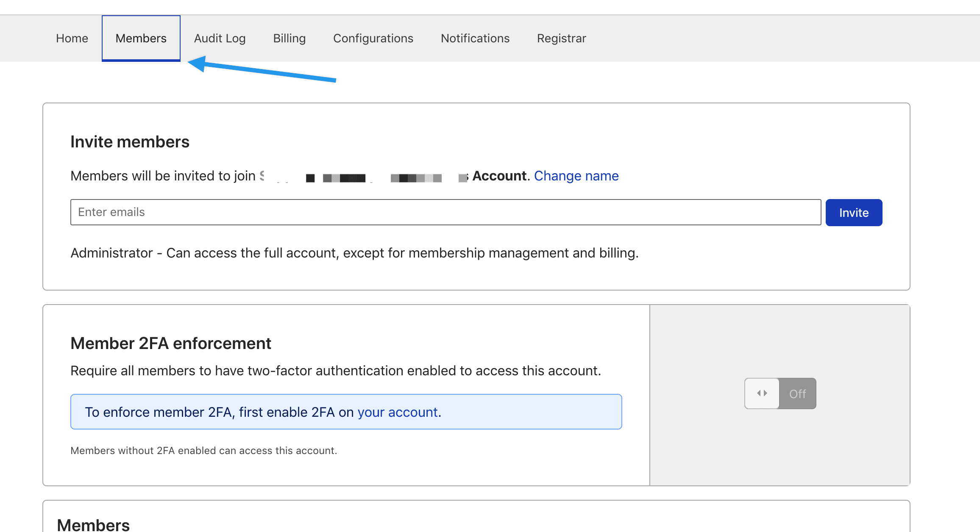The width and height of the screenshot is (980, 532).
Task: Open the Registrar tab
Action: [561, 38]
